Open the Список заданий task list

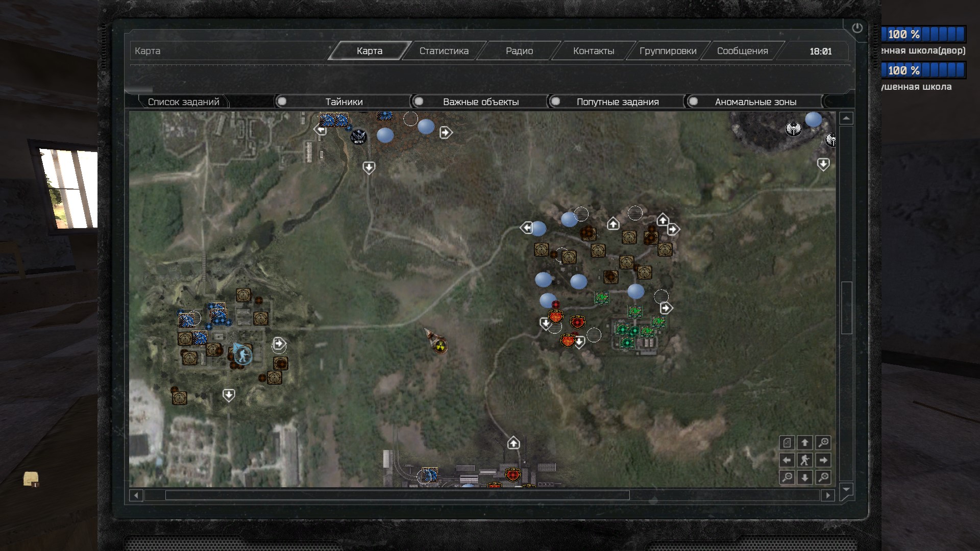pyautogui.click(x=183, y=102)
